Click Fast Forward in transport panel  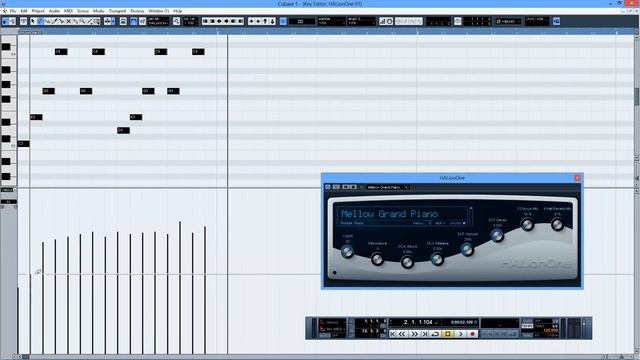415,333
